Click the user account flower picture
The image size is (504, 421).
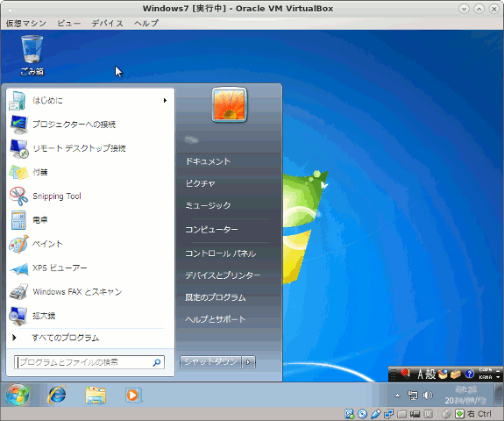point(229,105)
